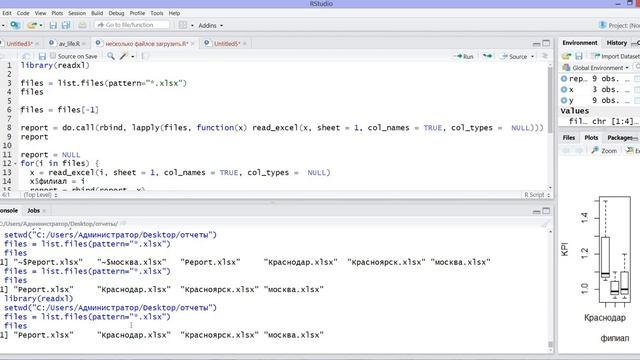Click the open file folder icon

point(32,25)
